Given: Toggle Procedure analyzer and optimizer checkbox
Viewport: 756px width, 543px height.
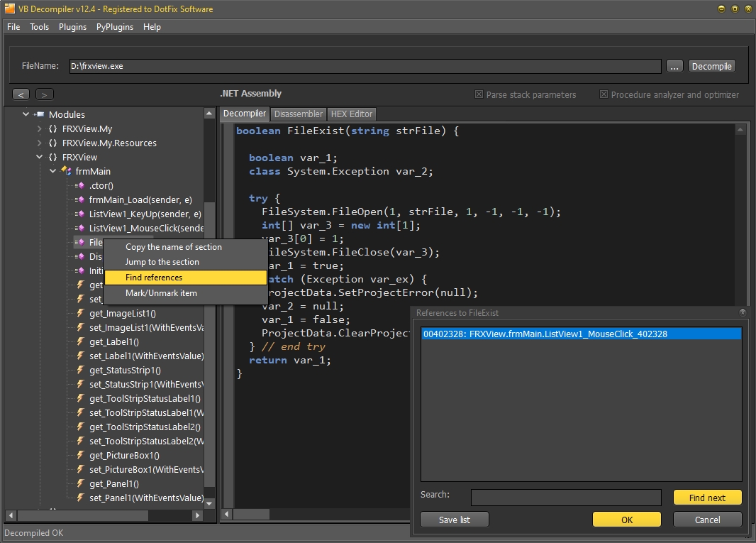Looking at the screenshot, I should [x=604, y=94].
